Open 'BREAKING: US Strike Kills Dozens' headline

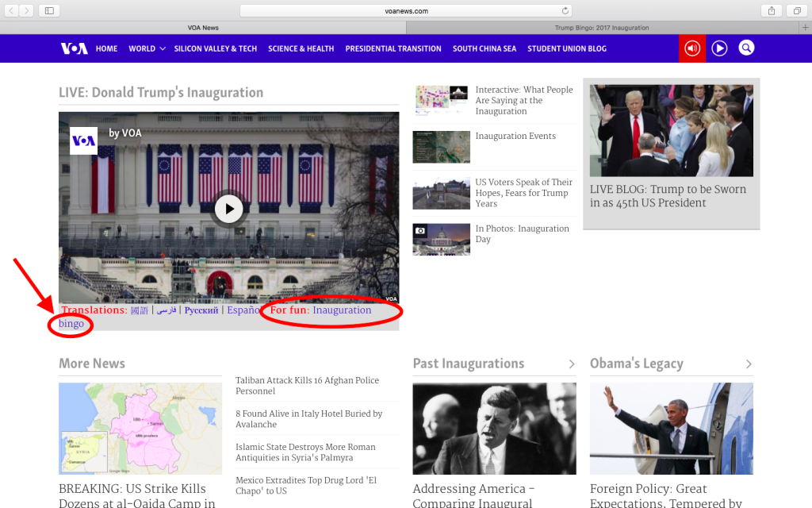(x=136, y=495)
